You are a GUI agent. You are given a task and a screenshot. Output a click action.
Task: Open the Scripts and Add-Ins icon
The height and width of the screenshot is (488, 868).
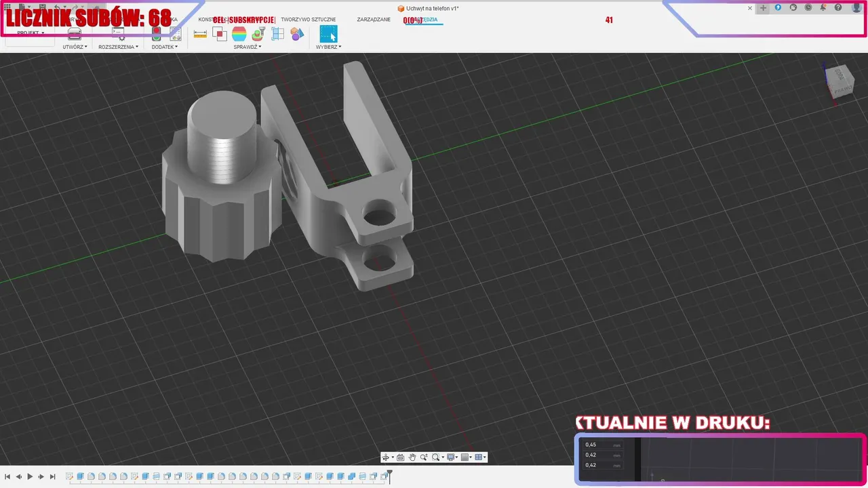tap(175, 34)
